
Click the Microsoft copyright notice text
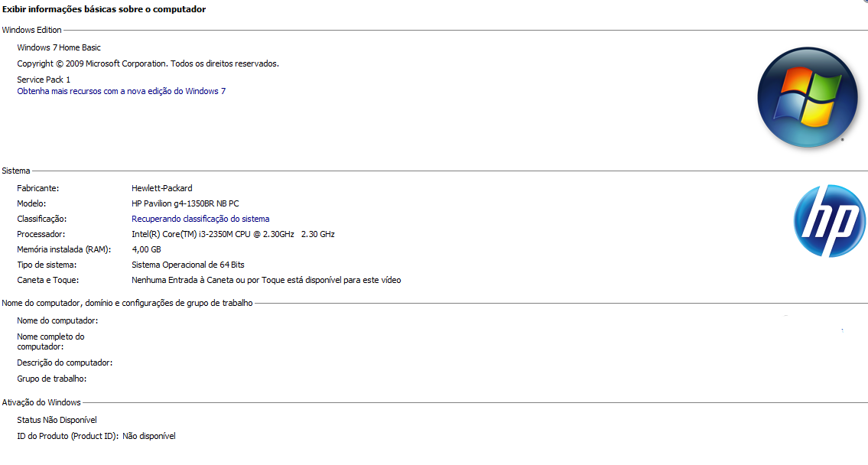point(148,63)
